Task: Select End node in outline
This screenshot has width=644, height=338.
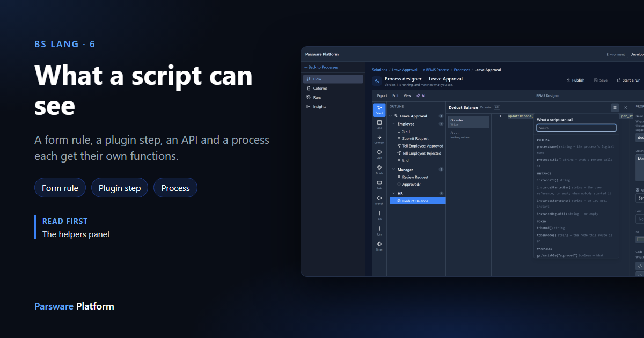Action: click(418, 160)
